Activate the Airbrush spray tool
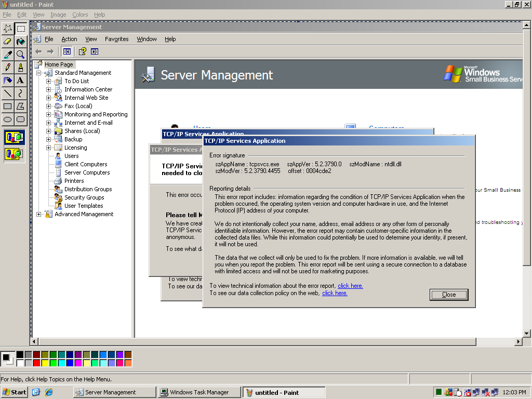The width and height of the screenshot is (532, 399). click(x=7, y=80)
